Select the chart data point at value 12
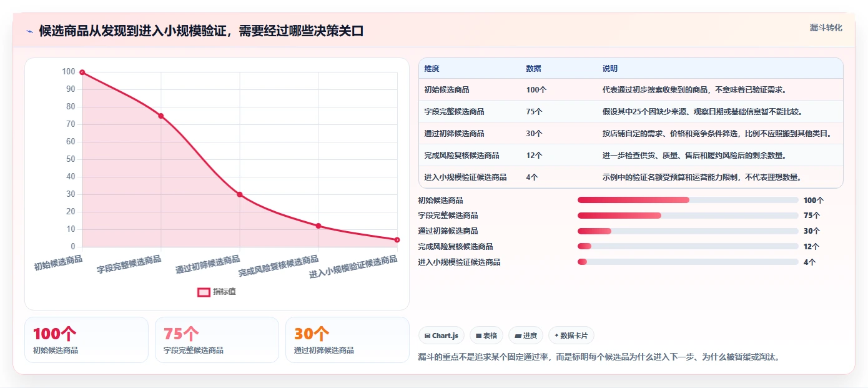The image size is (868, 388). [x=318, y=226]
